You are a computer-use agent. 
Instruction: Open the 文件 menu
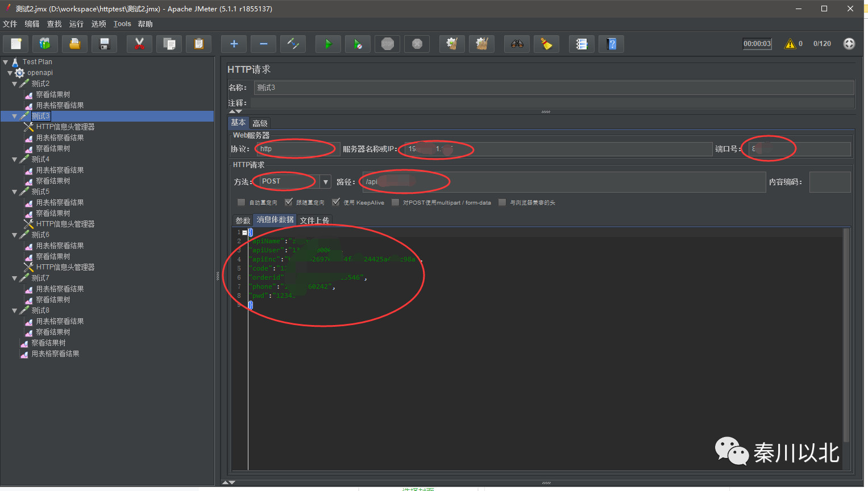click(x=10, y=24)
